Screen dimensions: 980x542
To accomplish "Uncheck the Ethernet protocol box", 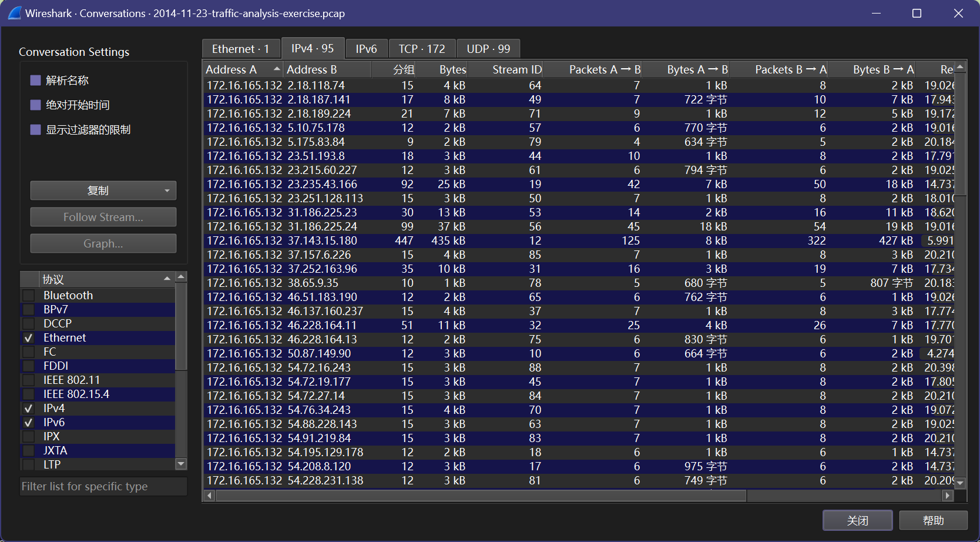I will click(x=28, y=337).
